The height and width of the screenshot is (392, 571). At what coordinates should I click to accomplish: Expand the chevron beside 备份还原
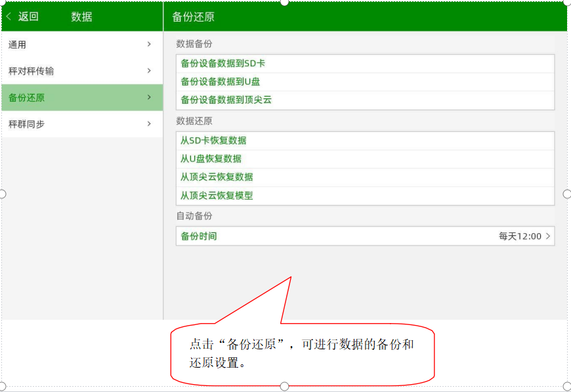coord(149,97)
